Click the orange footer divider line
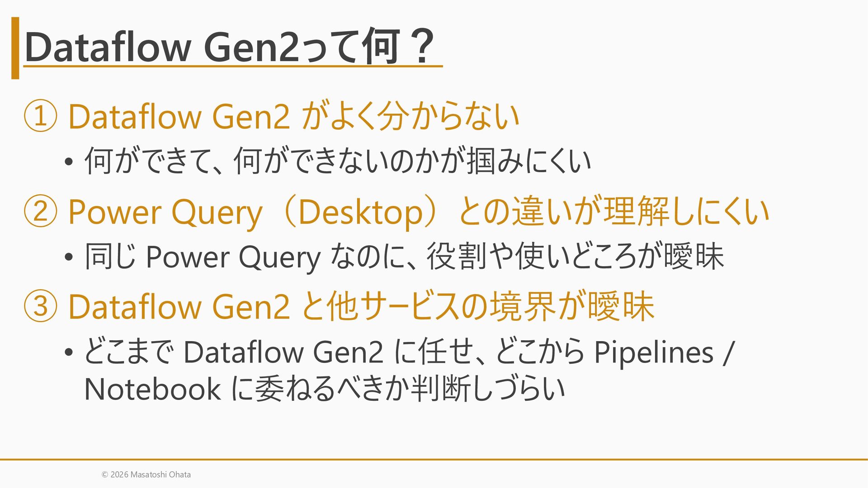 (x=434, y=460)
